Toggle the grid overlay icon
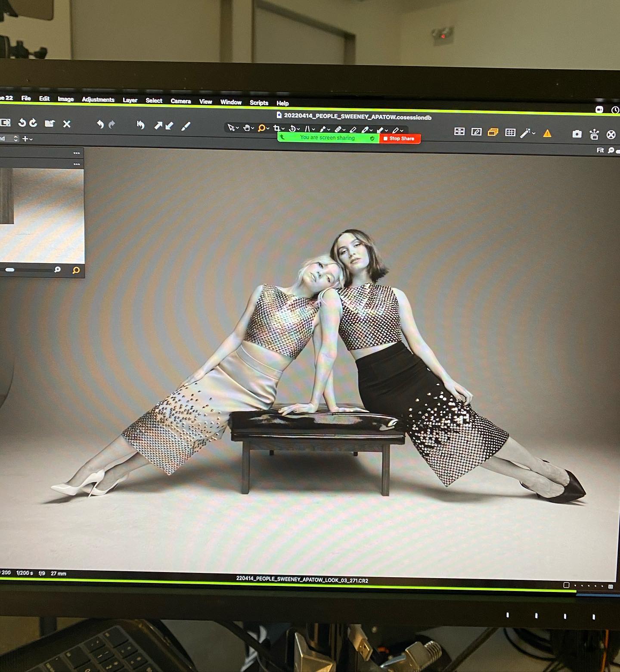620x672 pixels. coord(510,132)
